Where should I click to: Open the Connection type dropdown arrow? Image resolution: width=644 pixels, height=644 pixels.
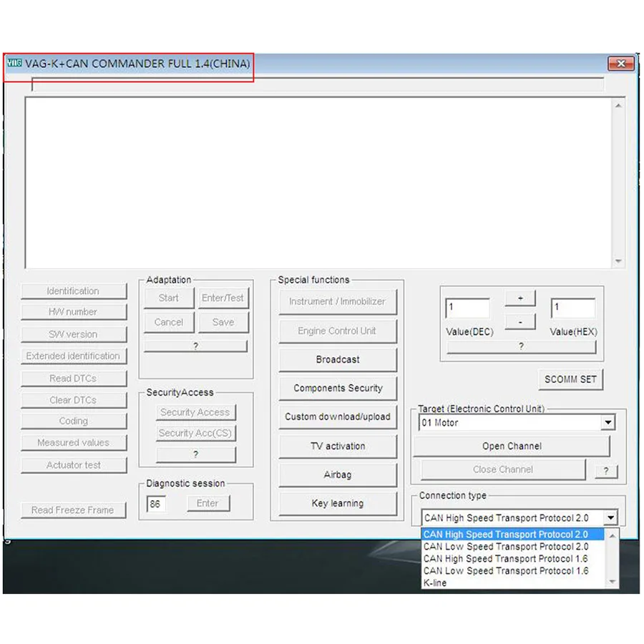point(610,517)
